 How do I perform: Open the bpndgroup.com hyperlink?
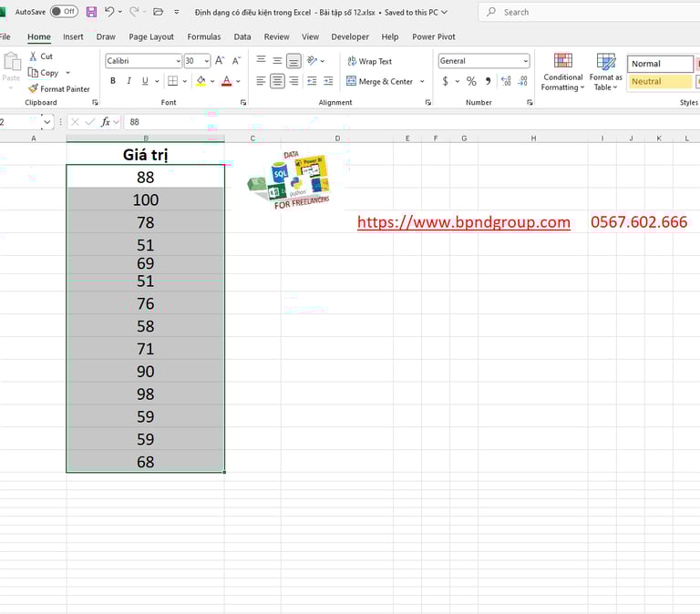pos(463,221)
